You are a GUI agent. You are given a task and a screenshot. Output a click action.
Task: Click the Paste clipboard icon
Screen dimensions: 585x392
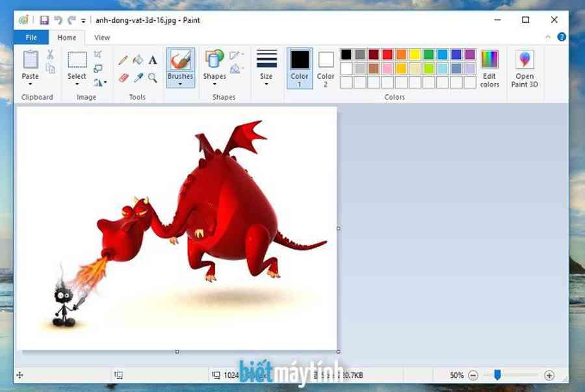point(30,60)
